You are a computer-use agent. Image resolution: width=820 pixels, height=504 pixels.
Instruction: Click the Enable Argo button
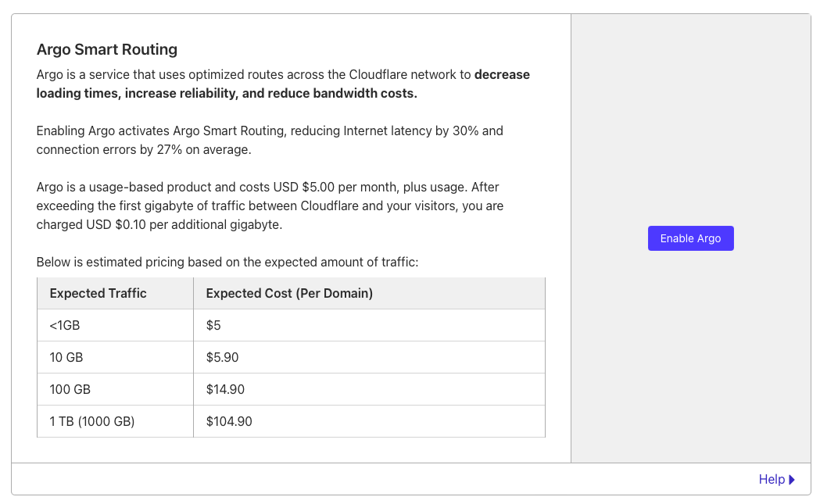tap(690, 238)
